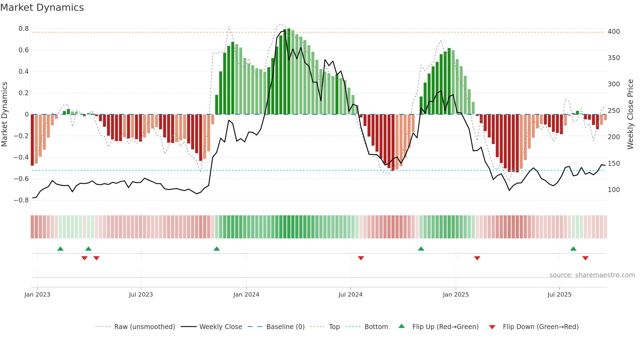This screenshot has width=644, height=362.
Task: Click the Flip Up triangle marker in July 2025
Action: tap(573, 249)
